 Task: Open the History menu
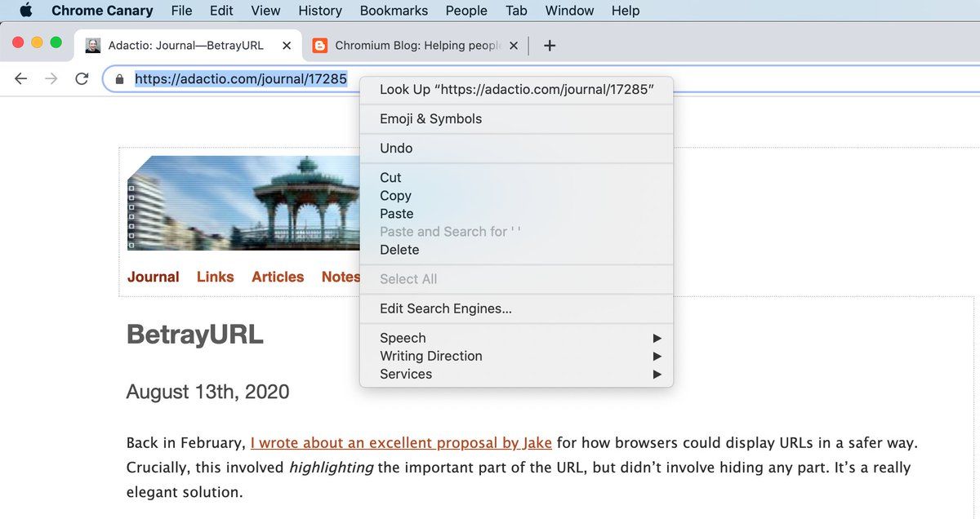pos(320,11)
